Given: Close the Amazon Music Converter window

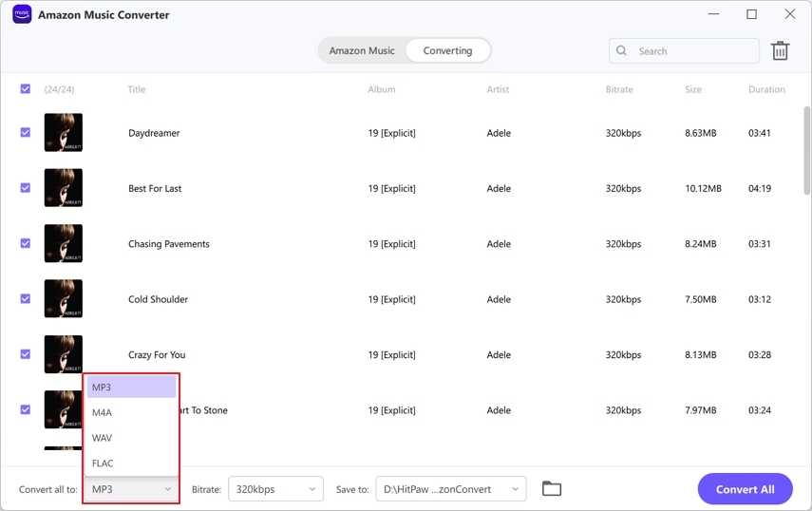Looking at the screenshot, I should coord(790,14).
